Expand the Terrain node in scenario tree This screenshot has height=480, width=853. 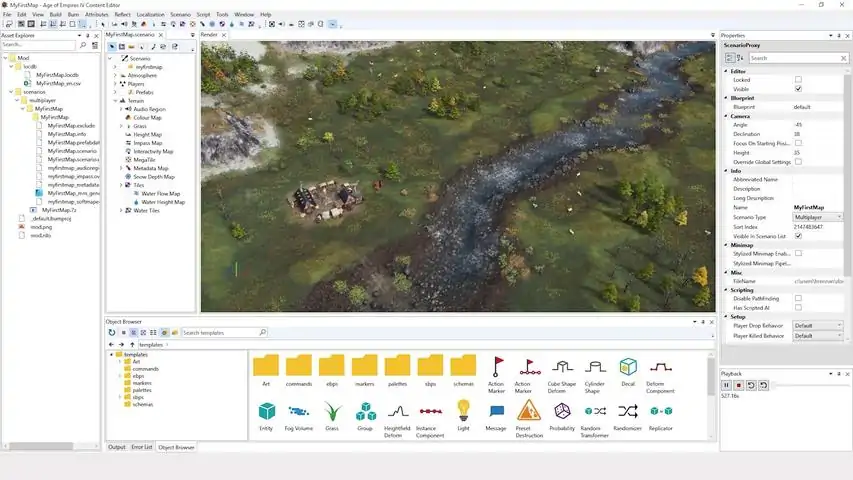coord(115,101)
